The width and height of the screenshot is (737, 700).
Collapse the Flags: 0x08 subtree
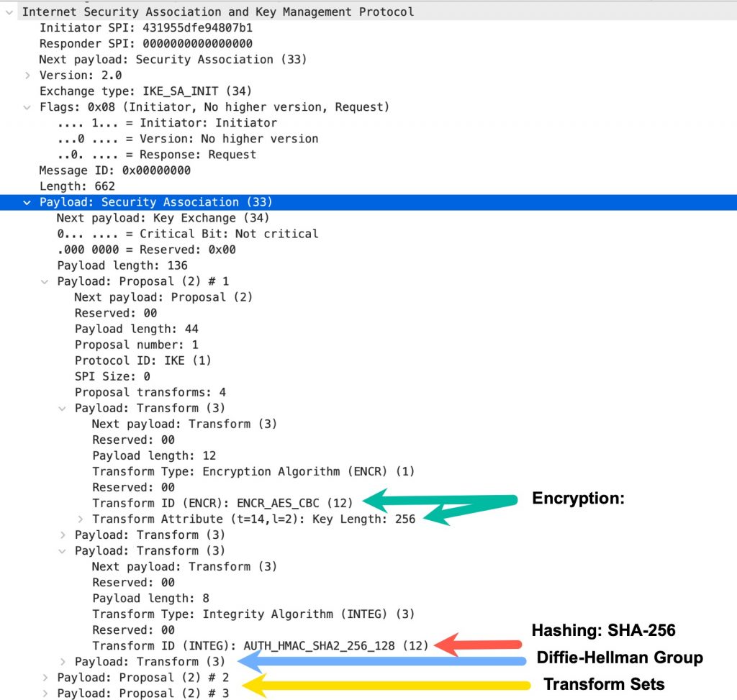(x=27, y=106)
